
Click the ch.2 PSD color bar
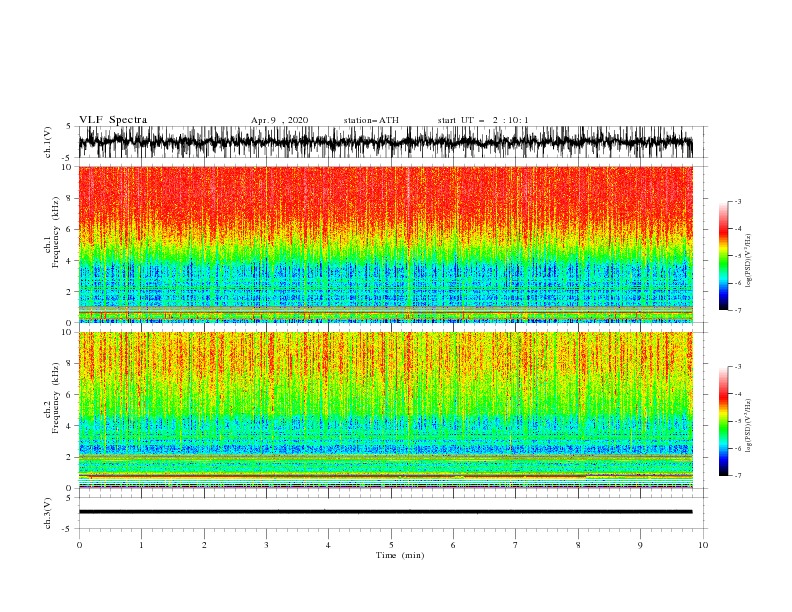[x=723, y=421]
